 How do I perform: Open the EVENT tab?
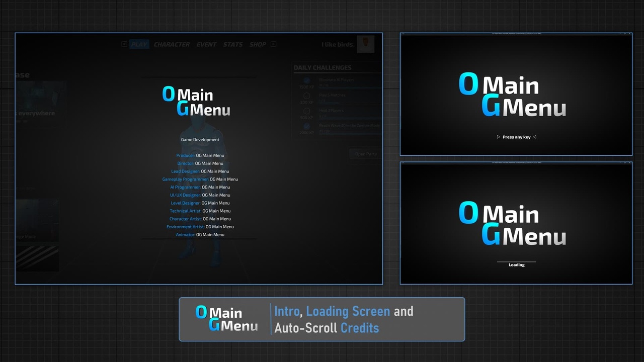click(x=206, y=44)
